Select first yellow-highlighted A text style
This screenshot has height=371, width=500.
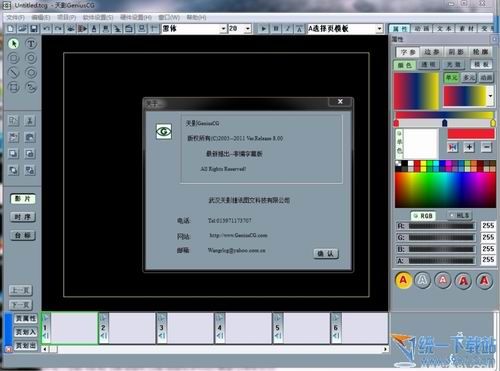403,280
